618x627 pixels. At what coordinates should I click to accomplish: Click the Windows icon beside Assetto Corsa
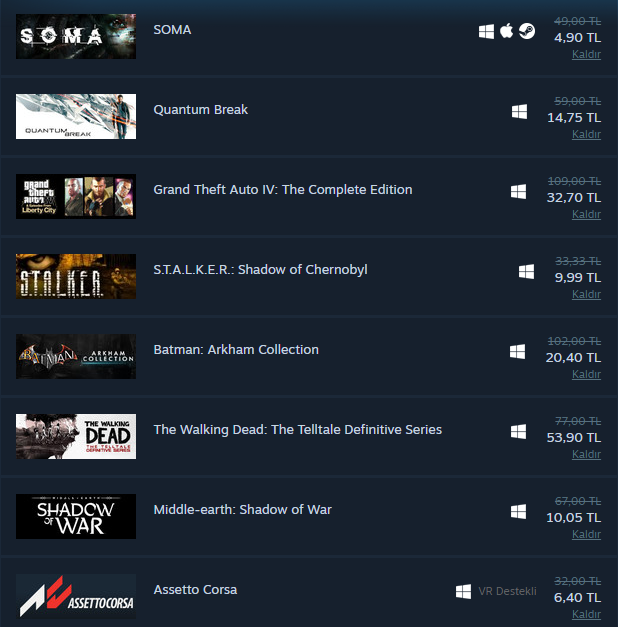click(x=463, y=591)
